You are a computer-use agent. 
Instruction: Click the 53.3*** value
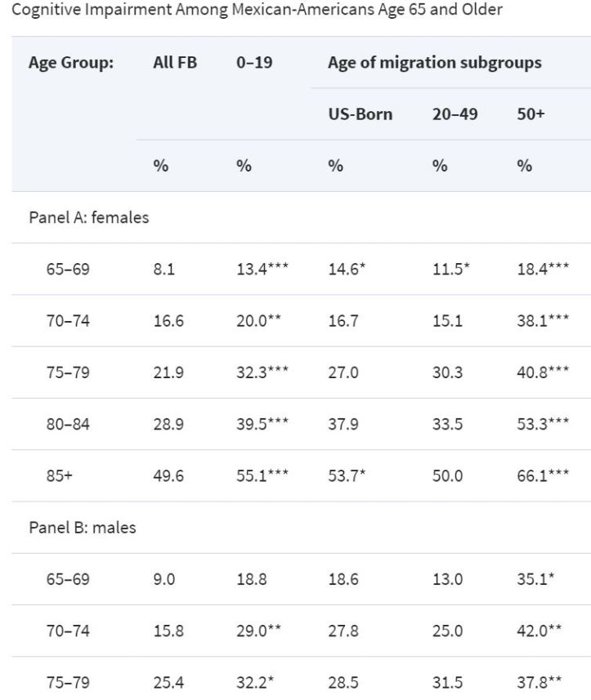point(543,424)
